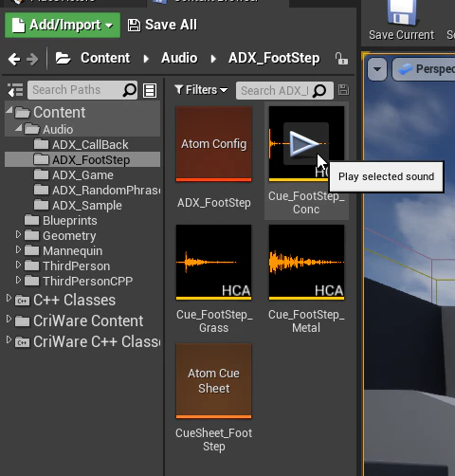The image size is (455, 476).
Task: Play the Cue_FootStep_Conc sound
Action: pyautogui.click(x=306, y=144)
